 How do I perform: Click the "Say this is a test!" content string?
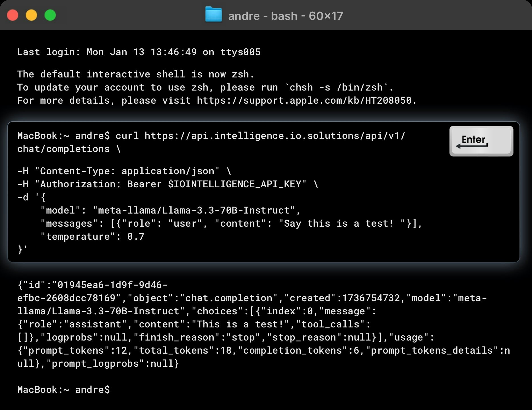(x=342, y=224)
